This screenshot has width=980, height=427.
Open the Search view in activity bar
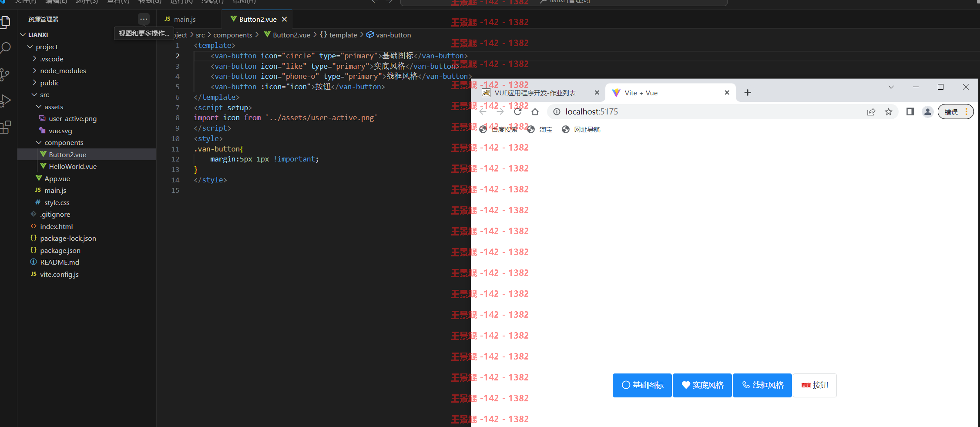click(x=5, y=48)
